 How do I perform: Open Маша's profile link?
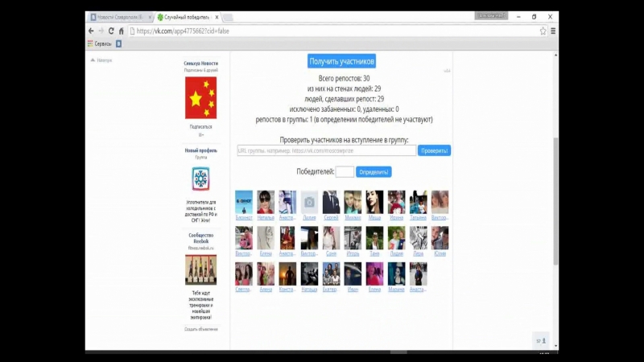(374, 217)
